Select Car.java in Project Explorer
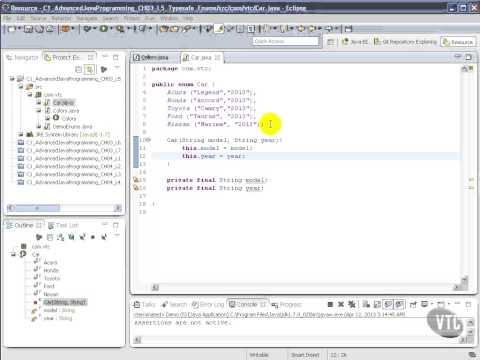This screenshot has height=360, width=480. click(x=63, y=103)
